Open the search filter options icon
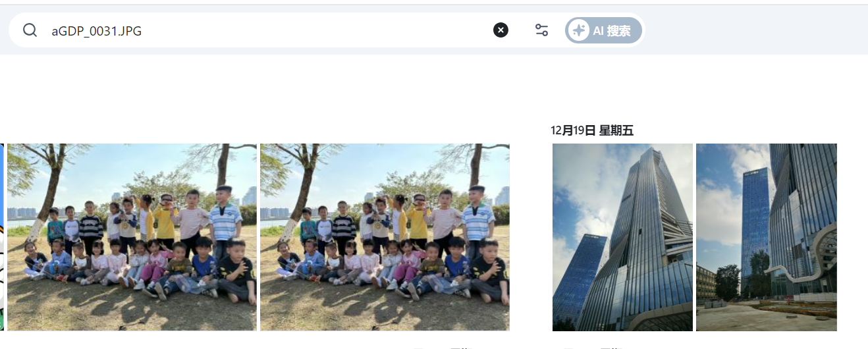Viewport: 868px width, 349px height. click(x=541, y=30)
